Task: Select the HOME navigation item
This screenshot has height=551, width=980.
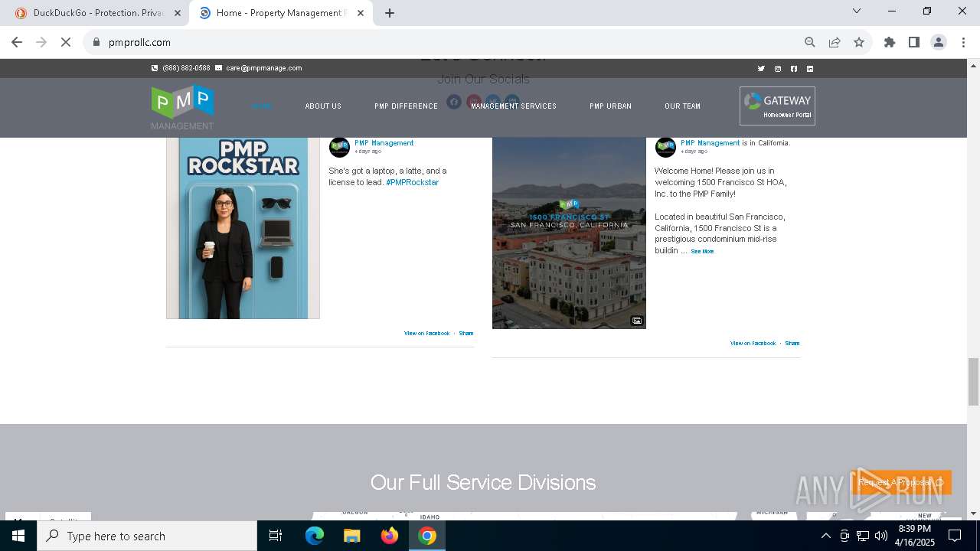Action: tap(262, 106)
